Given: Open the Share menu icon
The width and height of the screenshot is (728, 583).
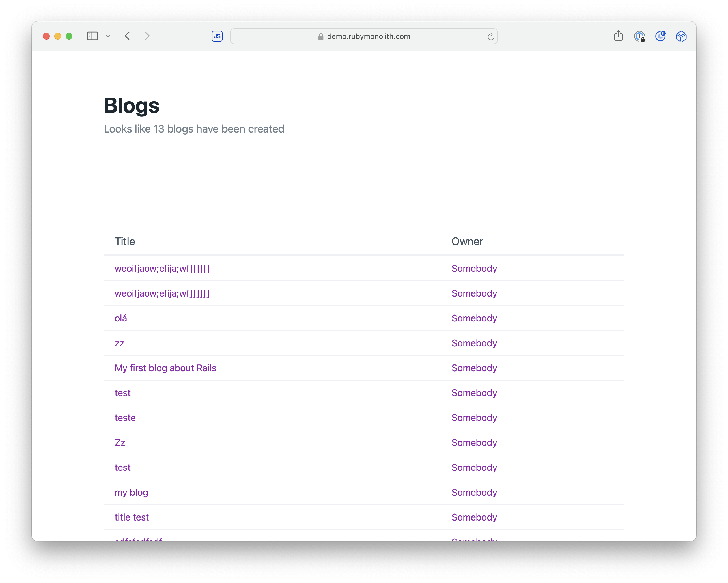Looking at the screenshot, I should [618, 36].
